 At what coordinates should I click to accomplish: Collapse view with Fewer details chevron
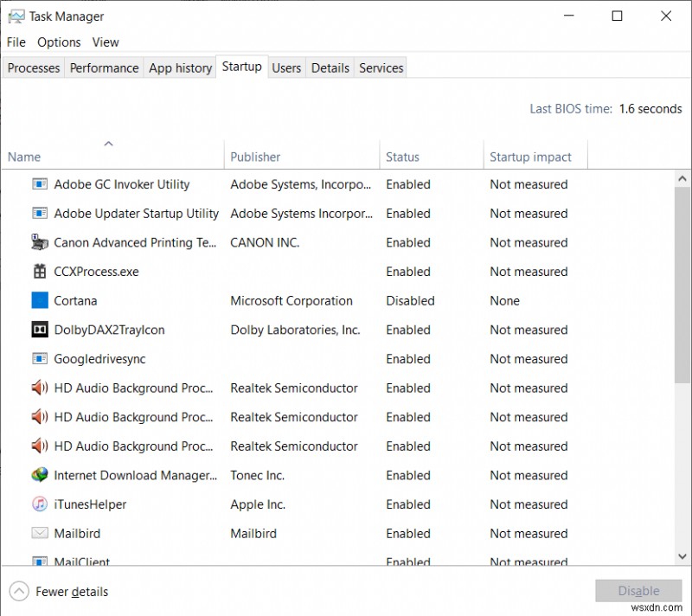pos(18,592)
